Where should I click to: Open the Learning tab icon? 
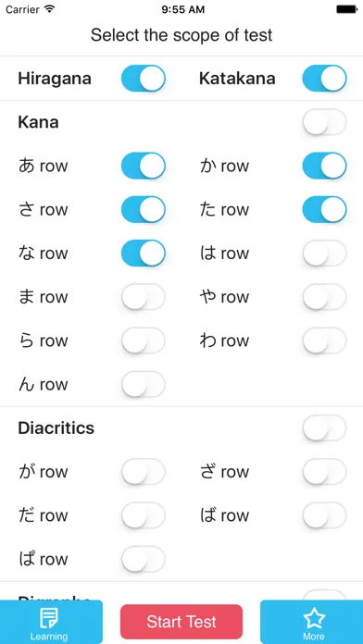(x=49, y=618)
